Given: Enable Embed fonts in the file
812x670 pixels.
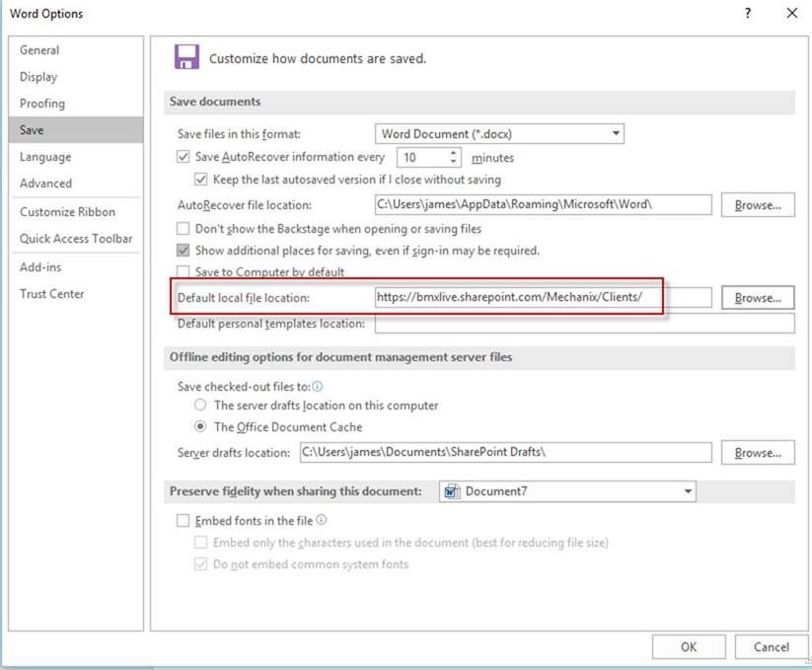Looking at the screenshot, I should (x=183, y=520).
